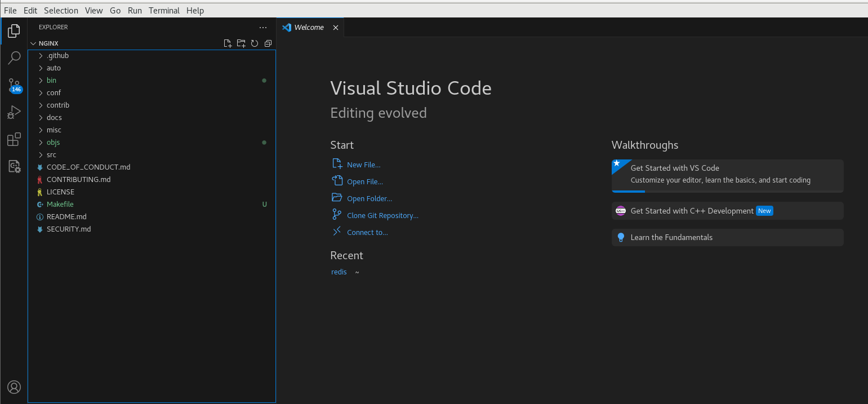Open the Search view in activity bar
The width and height of the screenshot is (868, 404).
tap(14, 58)
